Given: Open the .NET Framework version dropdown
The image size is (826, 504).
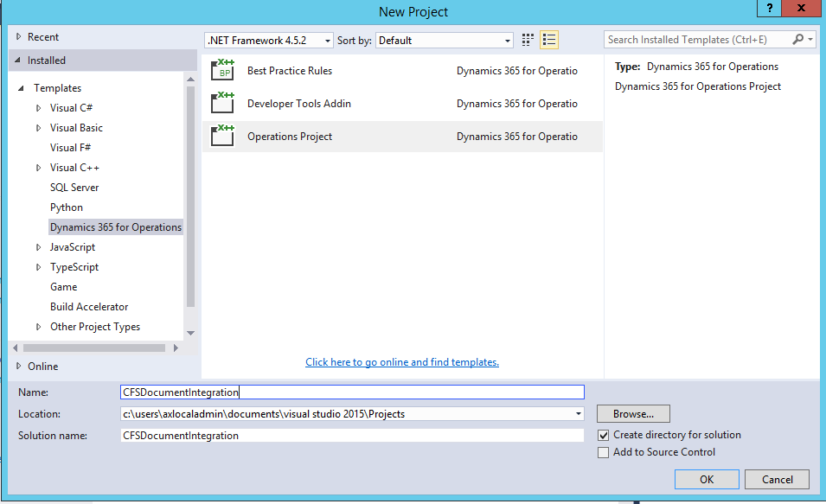Looking at the screenshot, I should (269, 41).
